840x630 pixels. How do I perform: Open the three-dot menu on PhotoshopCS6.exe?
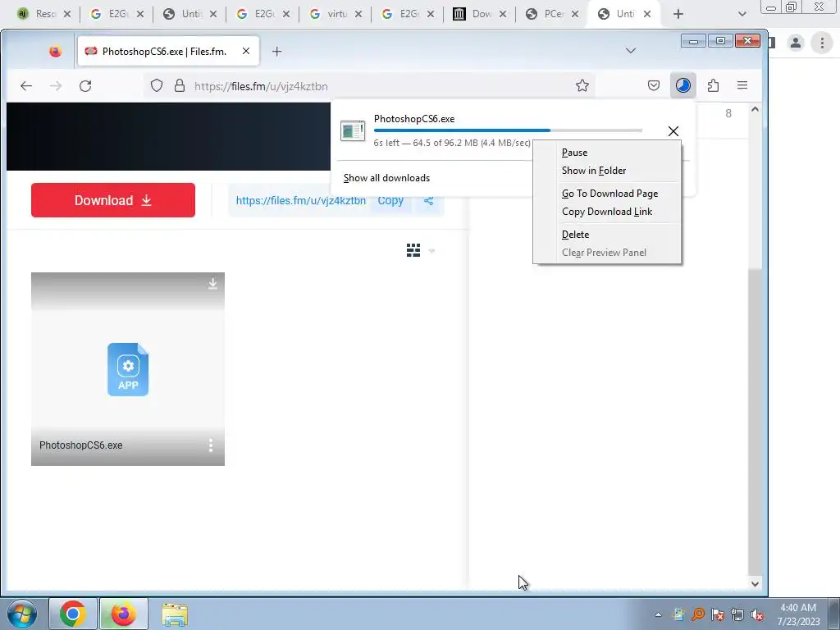click(x=211, y=445)
